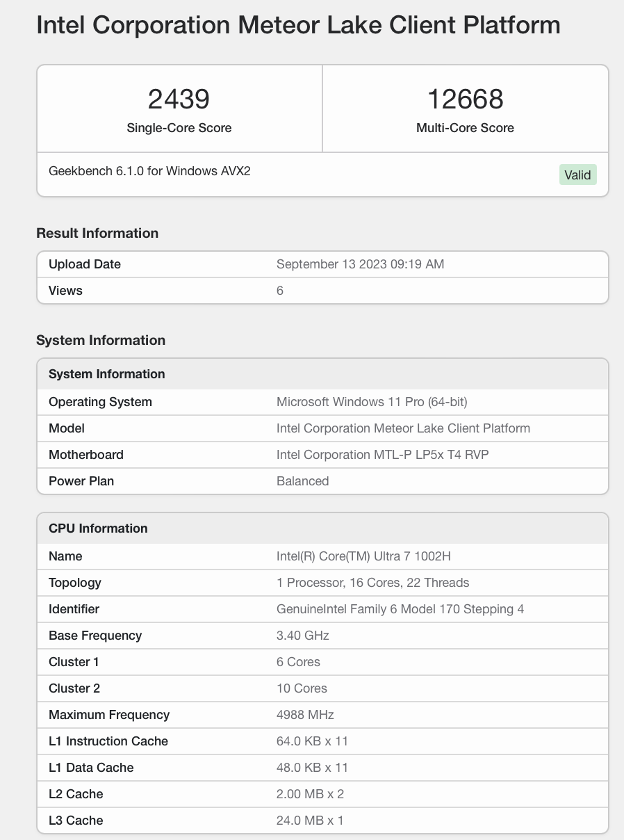Click the Identifier value GenuineIntel Family 6
Screen dimensions: 624x840
pos(400,609)
